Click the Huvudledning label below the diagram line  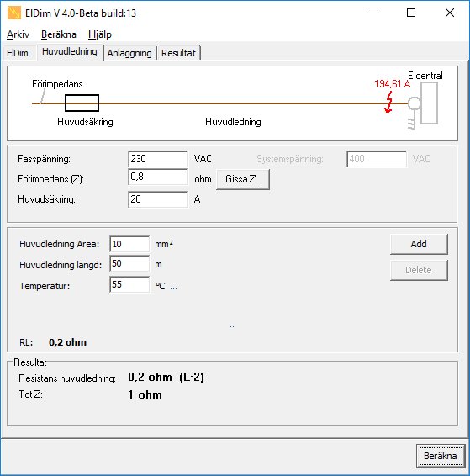(x=233, y=122)
